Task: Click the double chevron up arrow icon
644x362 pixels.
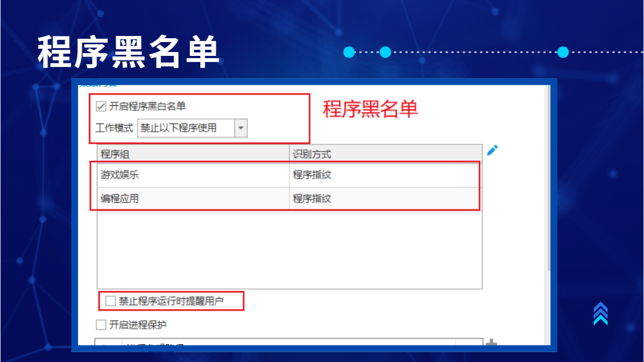Action: [600, 313]
